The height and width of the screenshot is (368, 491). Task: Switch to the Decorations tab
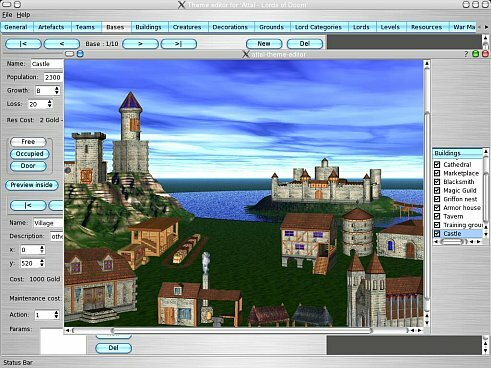pyautogui.click(x=230, y=27)
